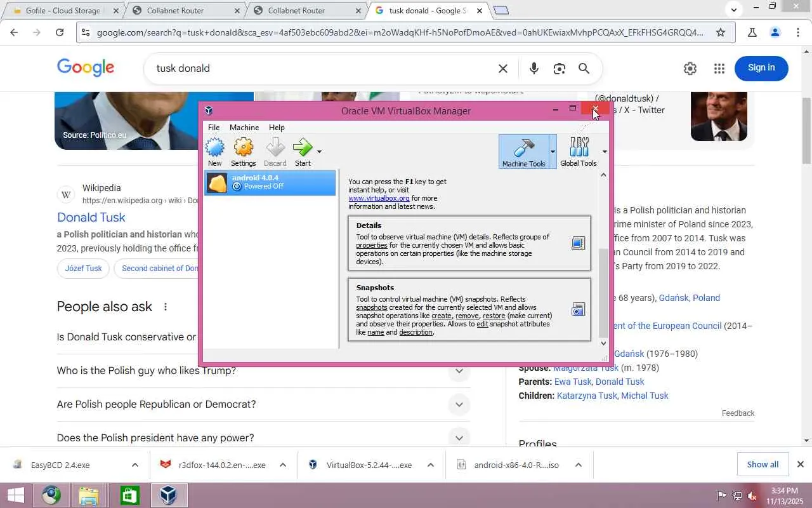Screen dimensions: 812x508
Task: Start a Google voice search with the microphone
Action: [534, 69]
